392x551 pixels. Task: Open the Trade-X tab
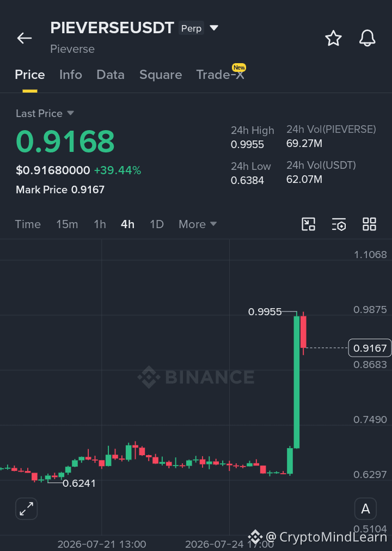tap(220, 75)
